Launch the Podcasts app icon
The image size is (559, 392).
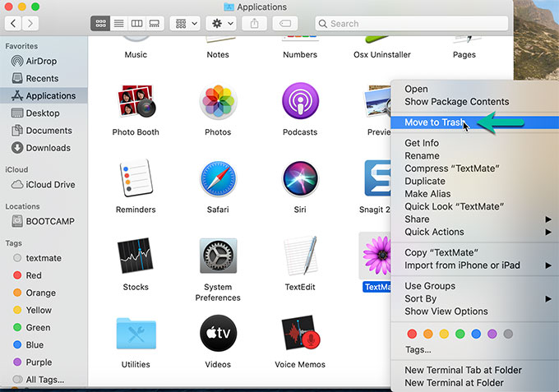300,102
